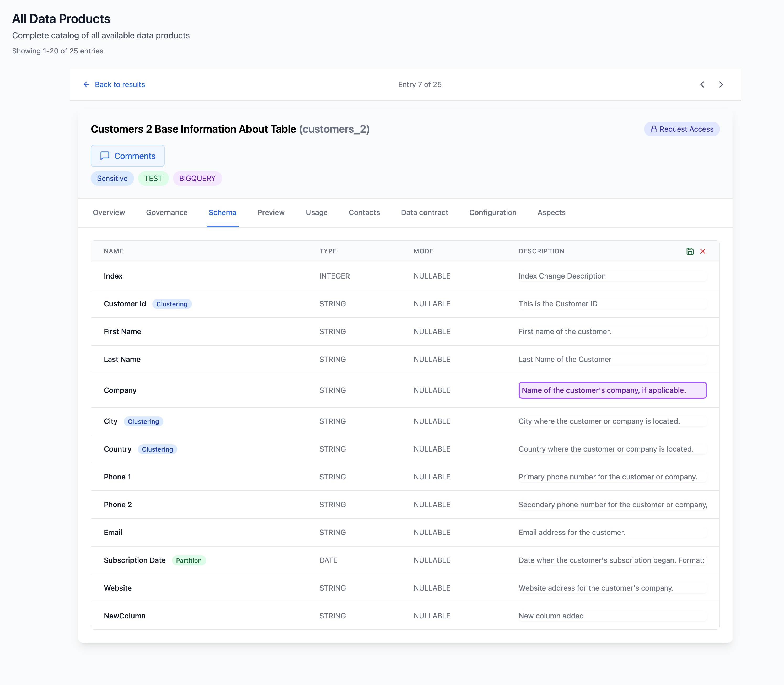Click the Request Access button
784x685 pixels.
coord(681,129)
